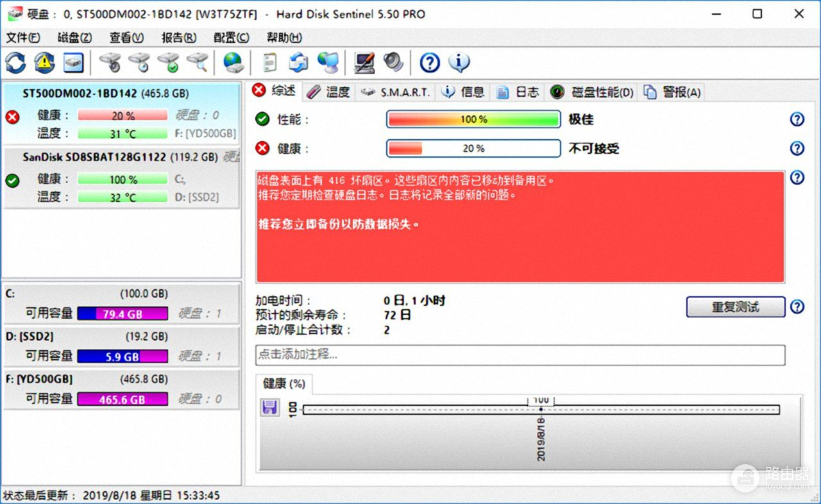
Task: Open configuration via monitor-with-screwdriver icon
Action: pos(364,62)
